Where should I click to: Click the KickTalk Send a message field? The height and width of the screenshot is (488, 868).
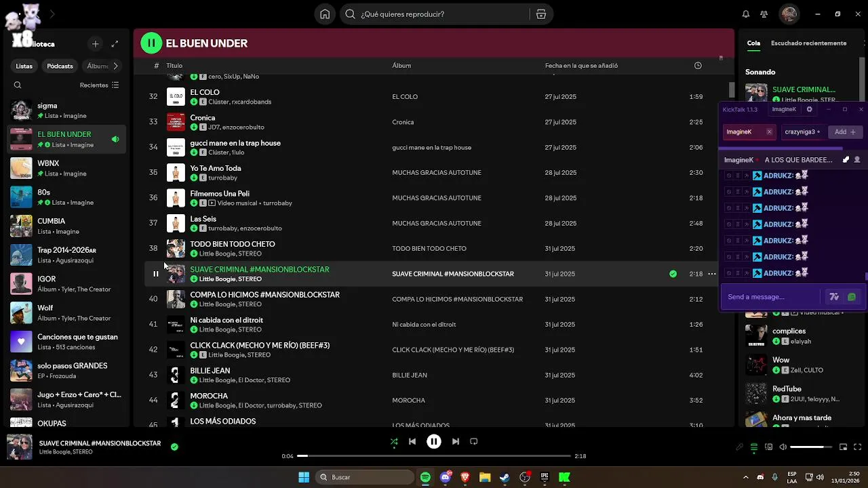coord(772,297)
